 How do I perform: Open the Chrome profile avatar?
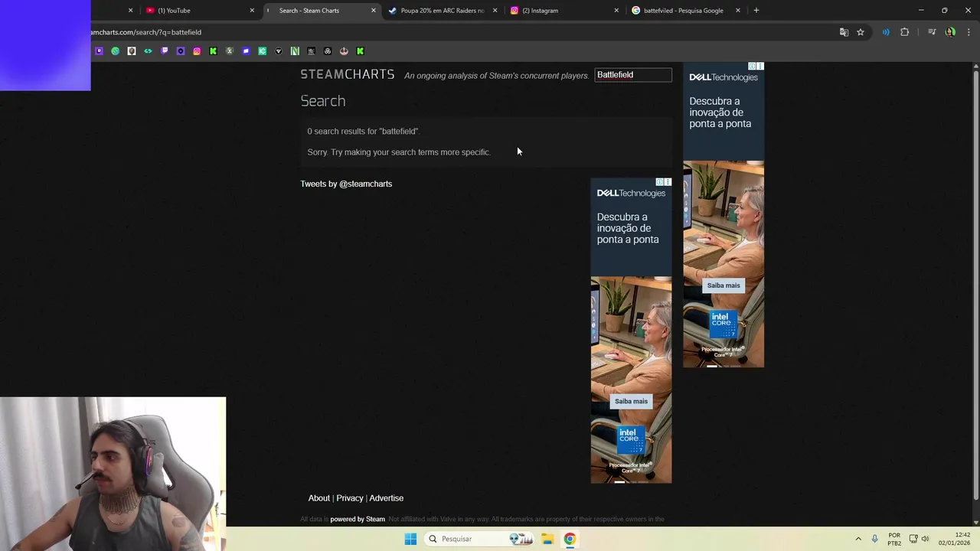point(950,32)
